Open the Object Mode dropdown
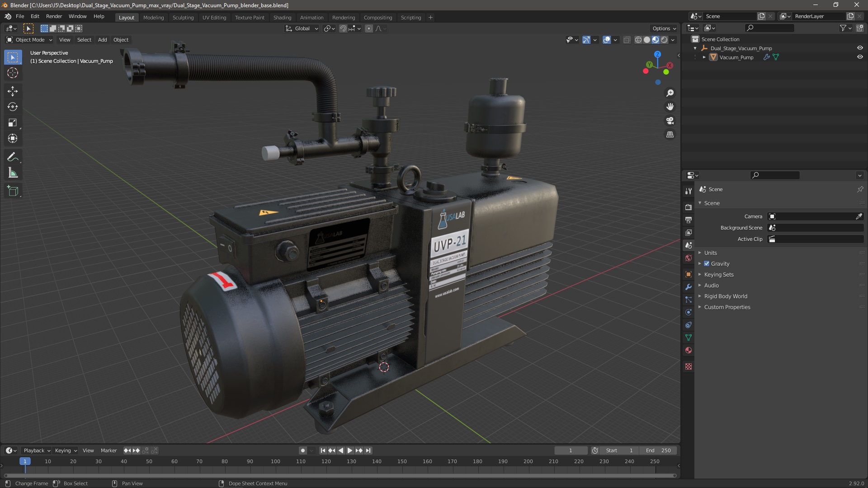The image size is (868, 488). click(x=29, y=40)
